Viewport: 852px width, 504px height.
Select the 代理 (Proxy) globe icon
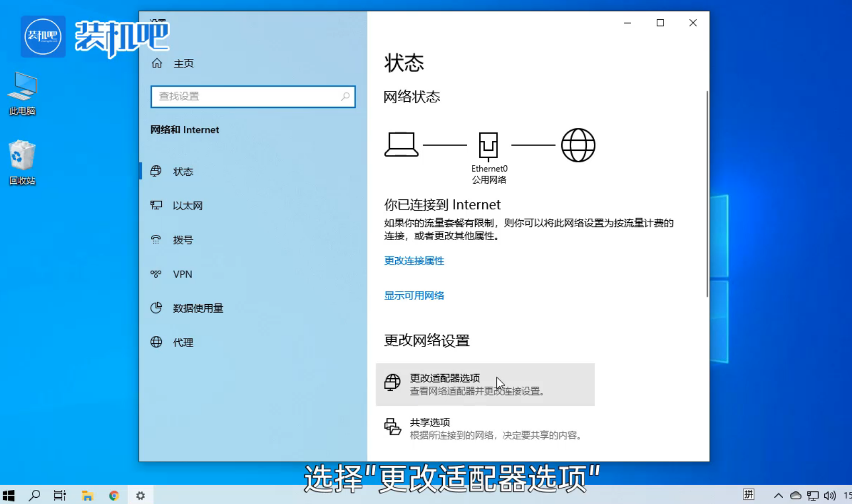pos(156,342)
